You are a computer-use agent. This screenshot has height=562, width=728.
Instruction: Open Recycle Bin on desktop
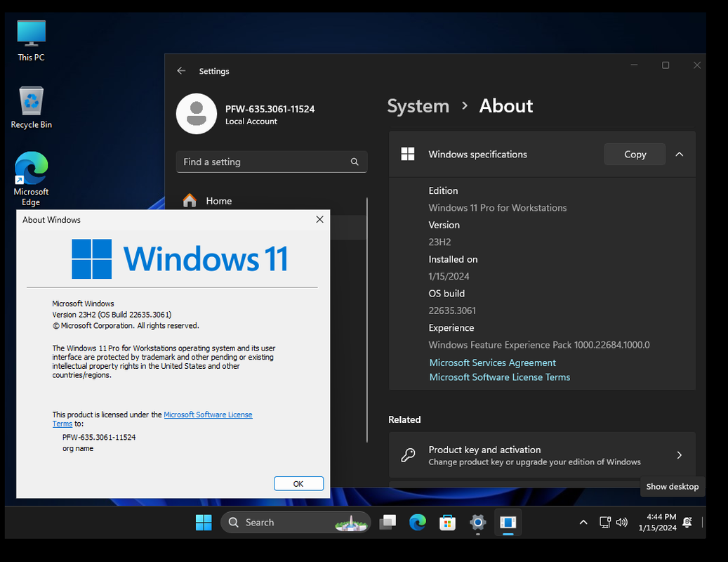pyautogui.click(x=31, y=107)
